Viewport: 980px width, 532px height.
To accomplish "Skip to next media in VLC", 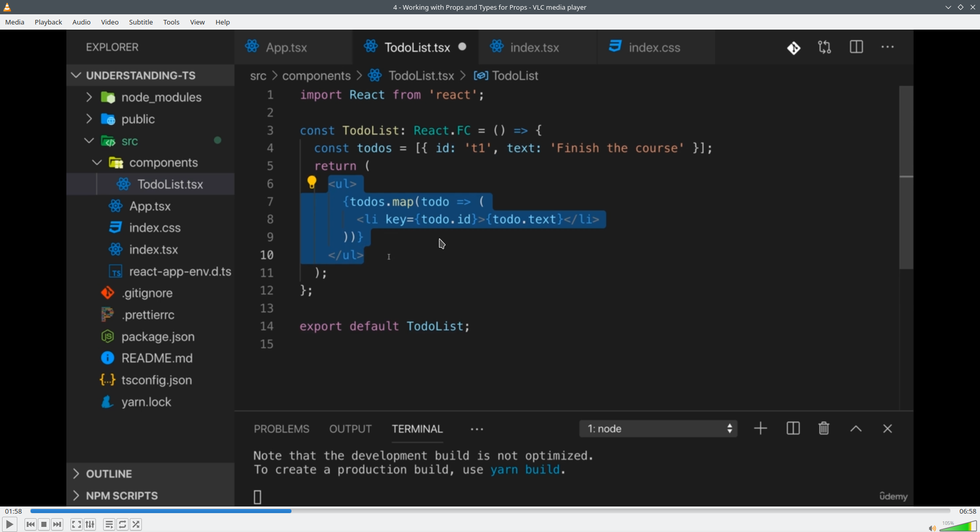I will [58, 524].
